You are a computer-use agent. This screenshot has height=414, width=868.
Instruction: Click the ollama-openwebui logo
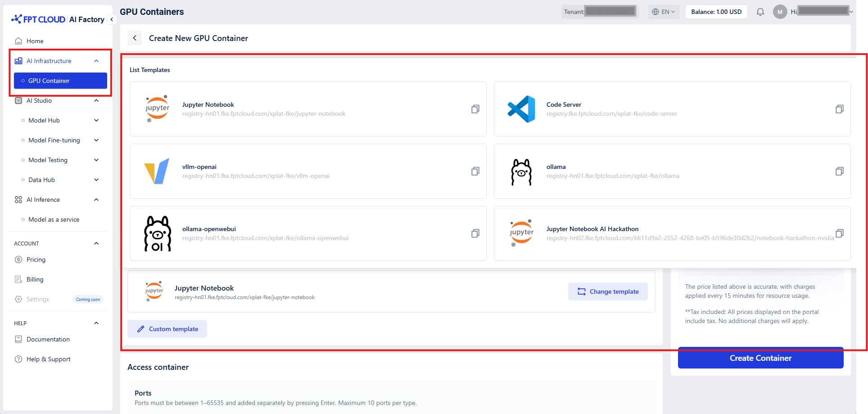(158, 233)
